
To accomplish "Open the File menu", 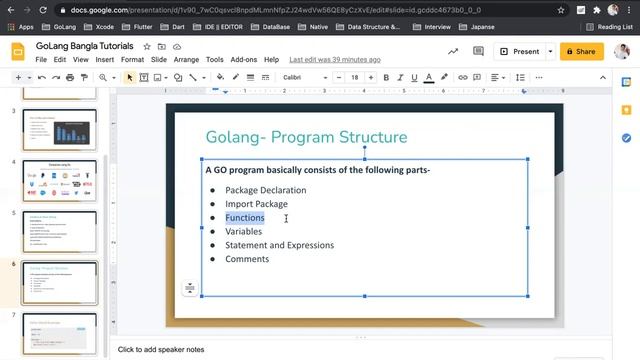I will point(41,60).
